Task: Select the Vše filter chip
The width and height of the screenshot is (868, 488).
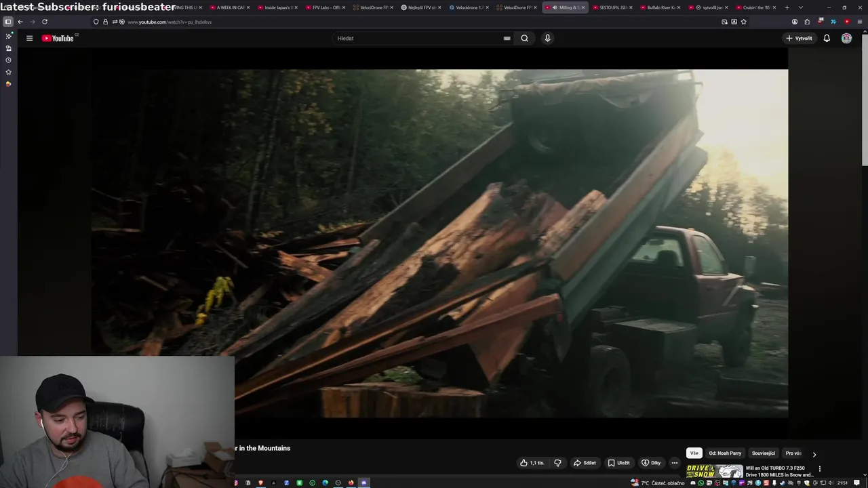Action: pos(694,453)
